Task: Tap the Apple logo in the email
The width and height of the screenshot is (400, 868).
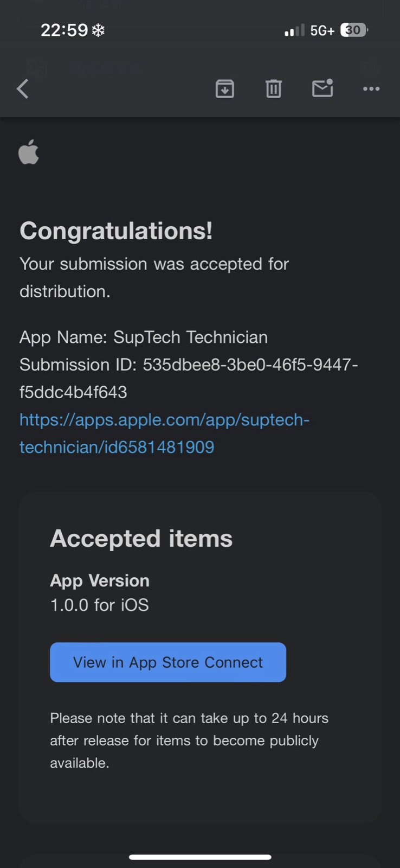Action: click(x=29, y=152)
